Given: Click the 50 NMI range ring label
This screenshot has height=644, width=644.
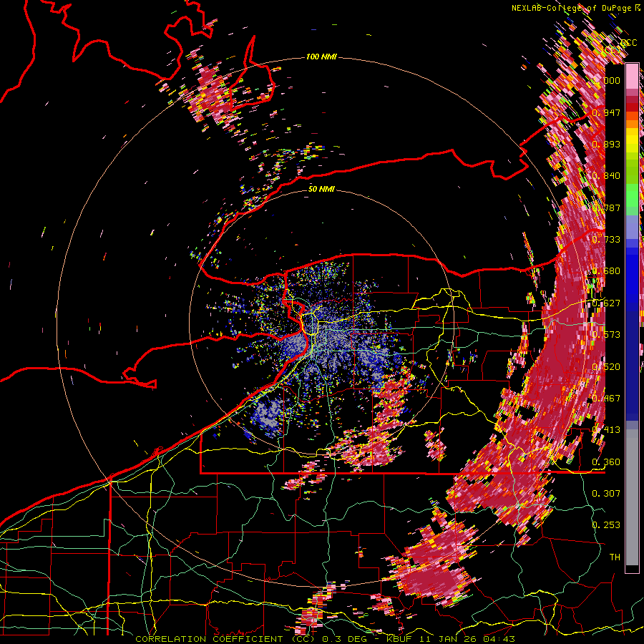Looking at the screenshot, I should (x=321, y=189).
